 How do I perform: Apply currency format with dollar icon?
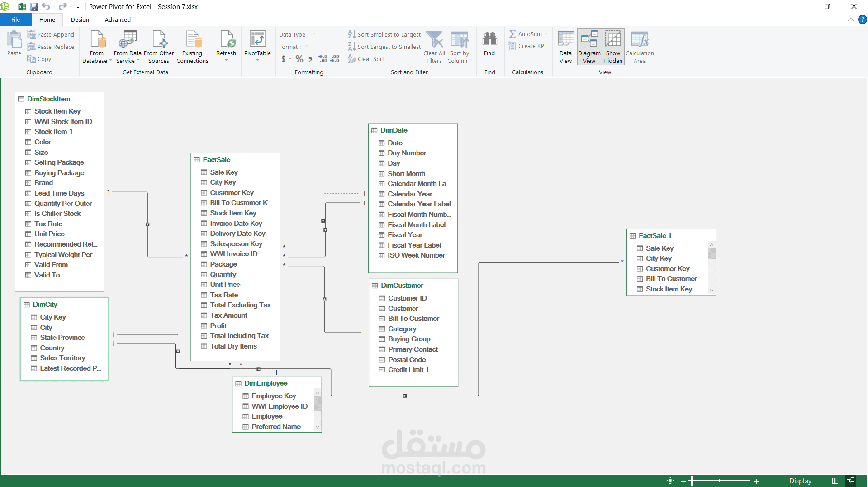tap(284, 59)
